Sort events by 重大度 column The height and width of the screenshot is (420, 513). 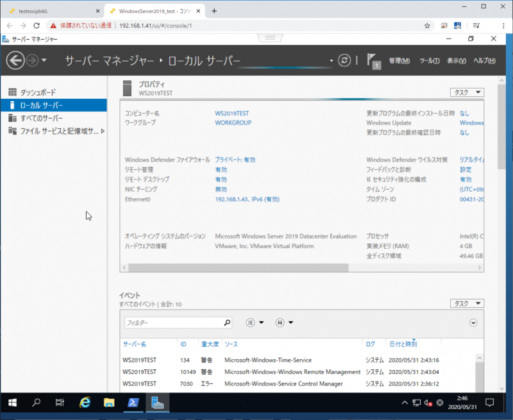(x=210, y=344)
